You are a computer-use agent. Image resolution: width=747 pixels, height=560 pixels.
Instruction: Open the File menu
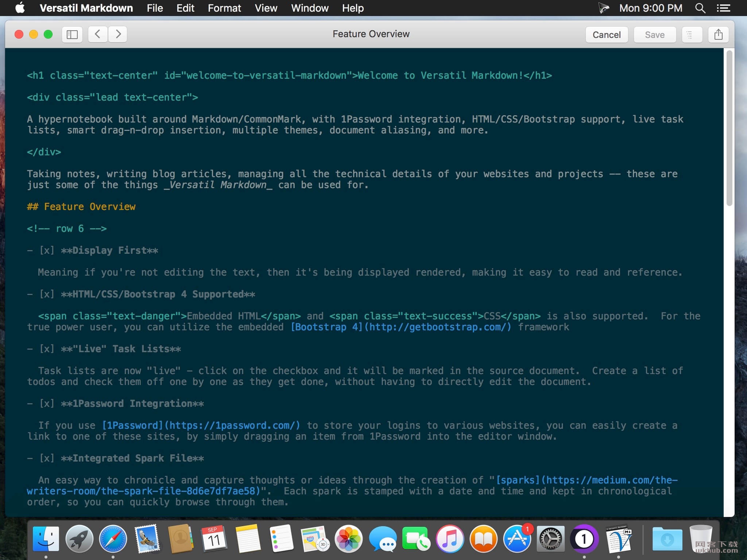[155, 8]
